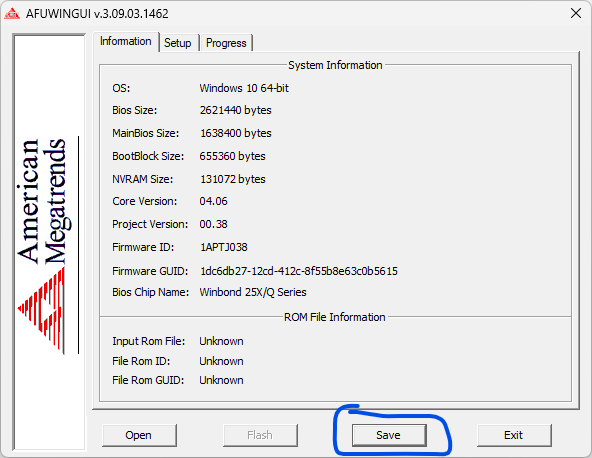Image resolution: width=592 pixels, height=458 pixels.
Task: Click the Bios Size value 2621440 bytes
Action: (236, 110)
